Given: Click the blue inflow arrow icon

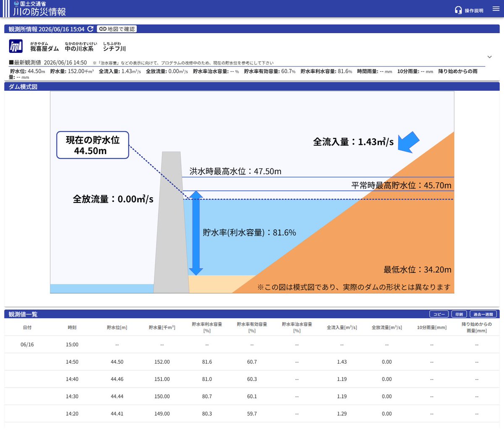Looking at the screenshot, I should coord(408,142).
